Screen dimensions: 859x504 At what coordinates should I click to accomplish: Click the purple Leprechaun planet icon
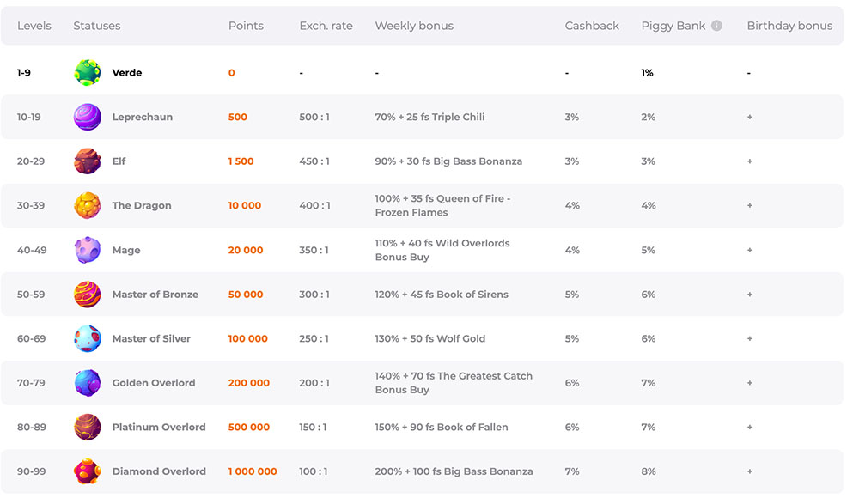click(88, 117)
